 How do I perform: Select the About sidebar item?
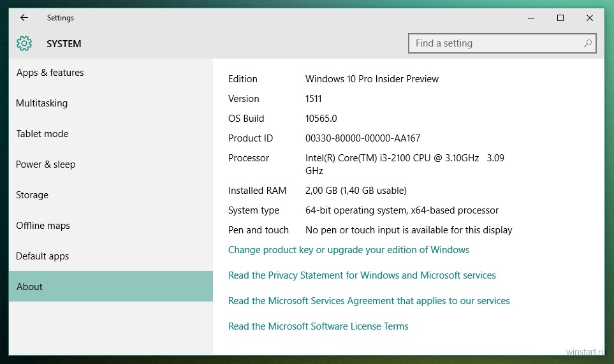[111, 286]
